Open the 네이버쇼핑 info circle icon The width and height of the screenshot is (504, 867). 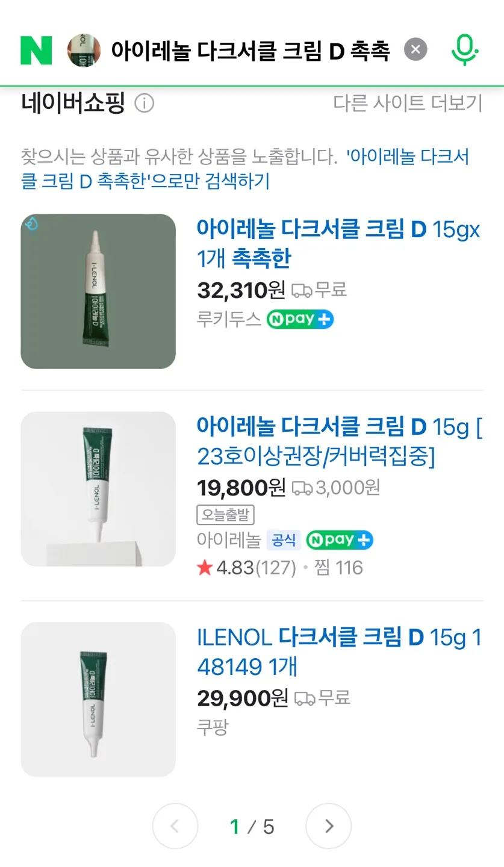[144, 104]
